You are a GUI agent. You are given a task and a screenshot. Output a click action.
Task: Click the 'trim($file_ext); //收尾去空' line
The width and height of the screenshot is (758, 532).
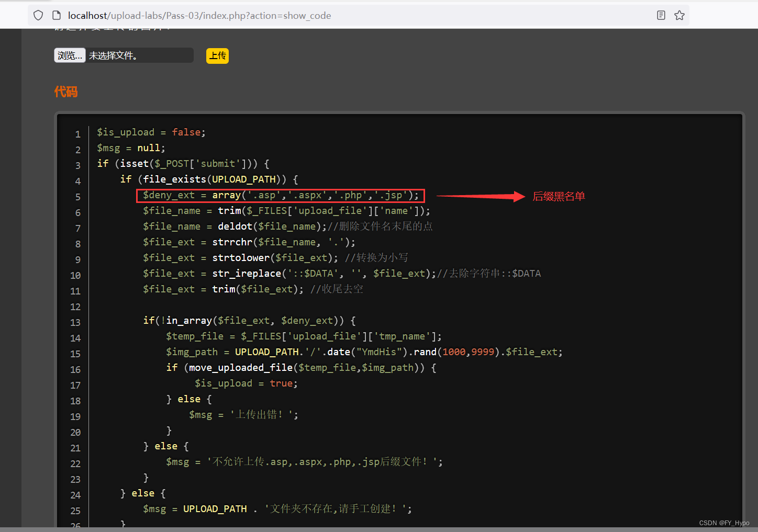click(x=253, y=289)
